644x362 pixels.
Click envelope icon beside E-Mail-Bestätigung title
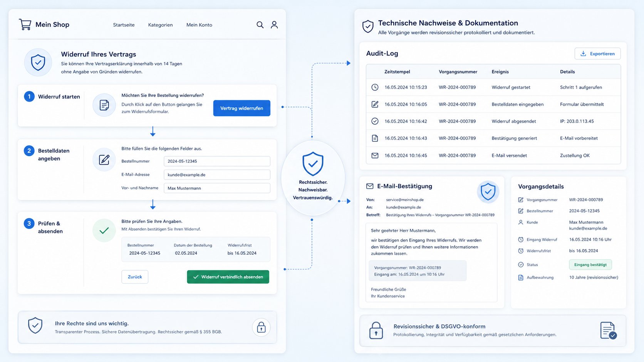(370, 186)
